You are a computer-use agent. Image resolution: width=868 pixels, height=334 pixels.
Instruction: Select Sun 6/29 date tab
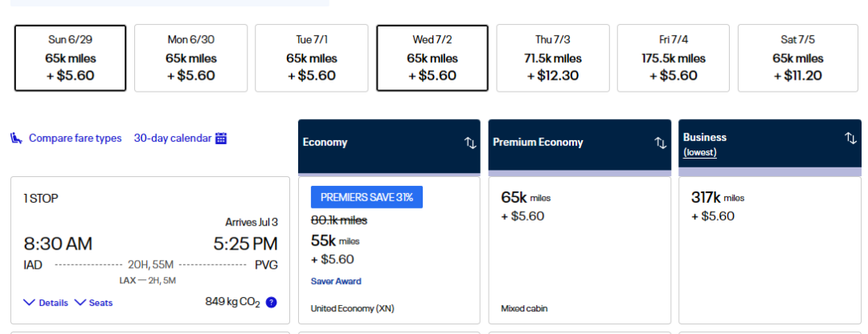[70, 58]
